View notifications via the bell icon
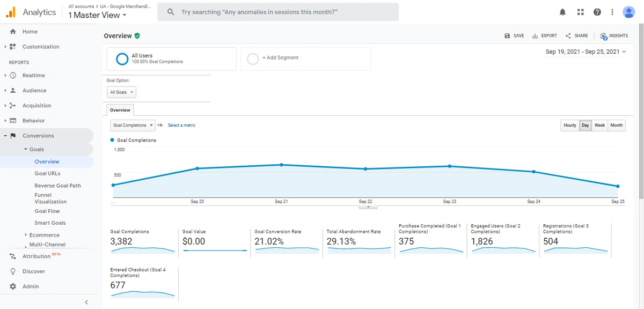Image resolution: width=644 pixels, height=309 pixels. click(562, 11)
